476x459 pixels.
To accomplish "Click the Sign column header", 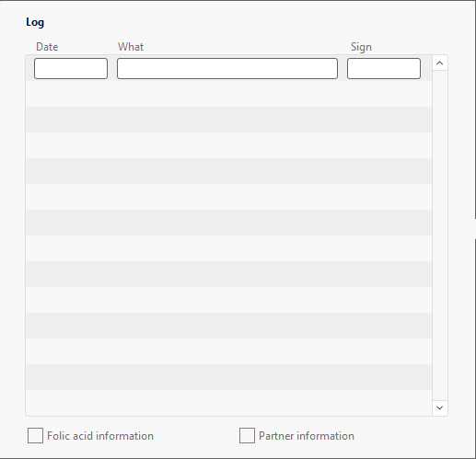I will [361, 47].
